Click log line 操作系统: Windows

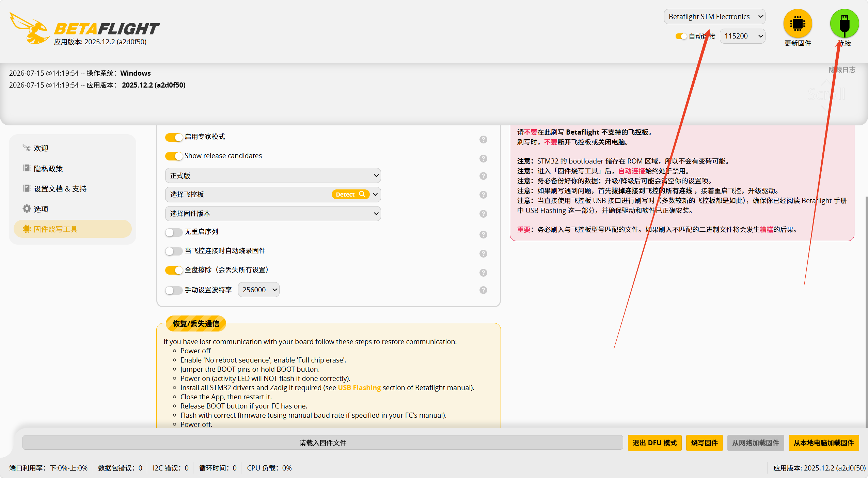click(x=80, y=73)
